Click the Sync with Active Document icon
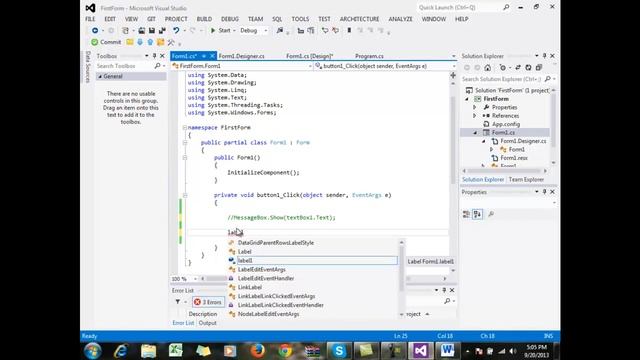The image size is (640, 360). tap(518, 68)
